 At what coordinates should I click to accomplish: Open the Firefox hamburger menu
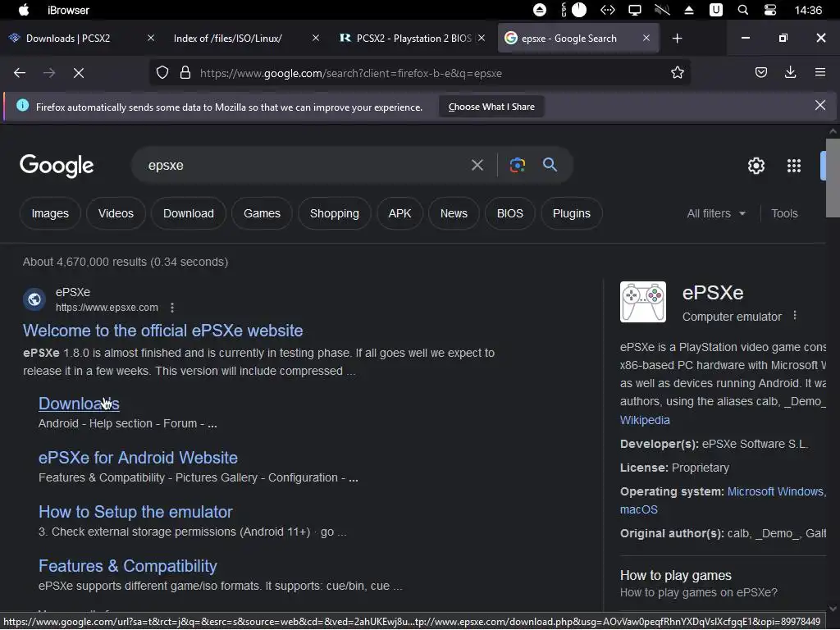point(819,72)
